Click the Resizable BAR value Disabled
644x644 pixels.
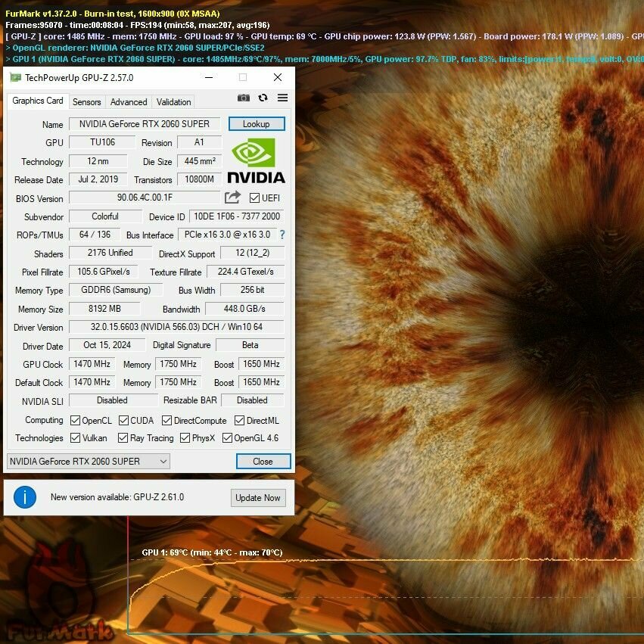point(253,400)
